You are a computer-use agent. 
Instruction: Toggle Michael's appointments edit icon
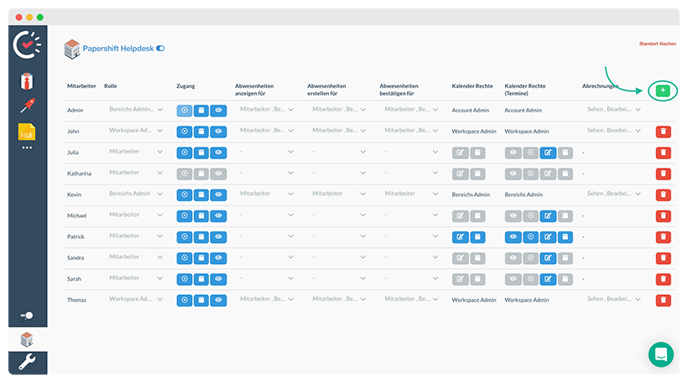(548, 216)
